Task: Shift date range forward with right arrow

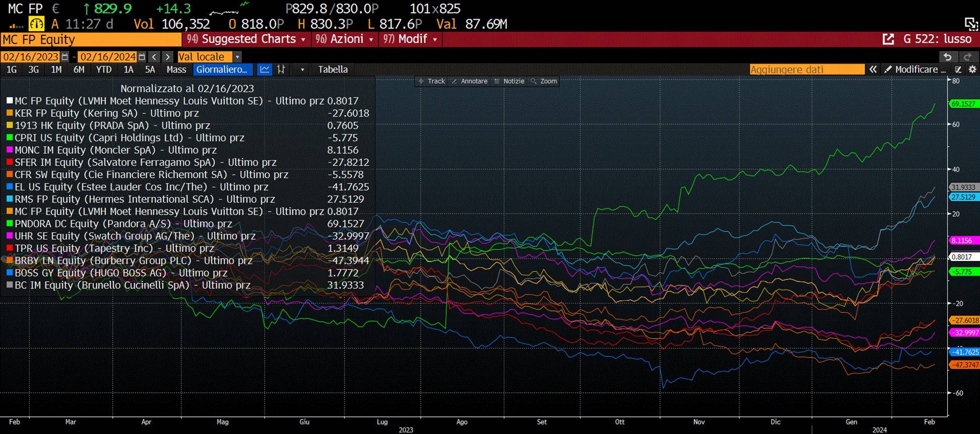Action: click(x=168, y=57)
